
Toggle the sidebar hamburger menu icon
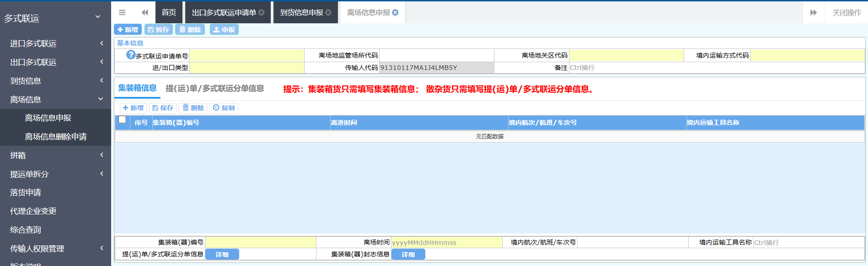point(122,12)
